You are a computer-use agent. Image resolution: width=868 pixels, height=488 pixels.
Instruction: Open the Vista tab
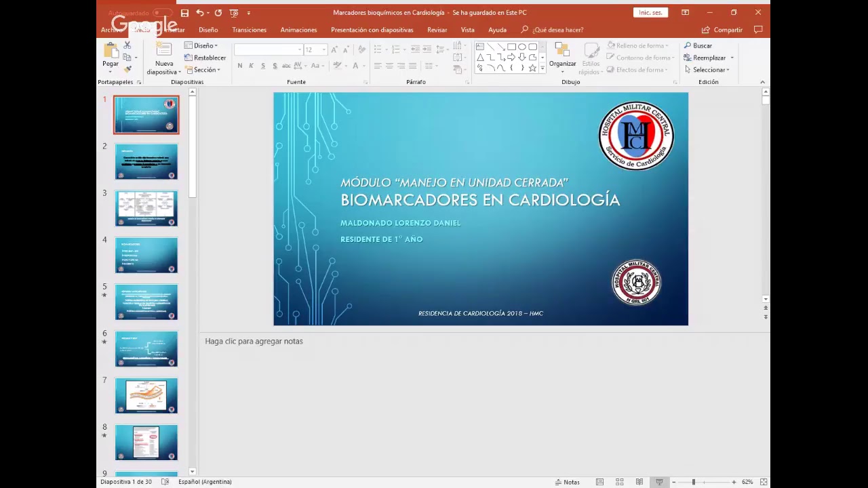coord(468,30)
